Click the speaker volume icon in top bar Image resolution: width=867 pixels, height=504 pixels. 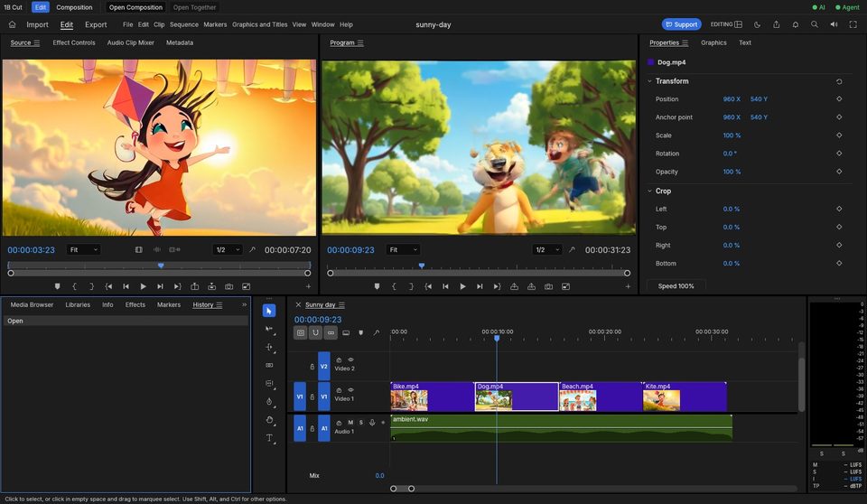coord(834,24)
